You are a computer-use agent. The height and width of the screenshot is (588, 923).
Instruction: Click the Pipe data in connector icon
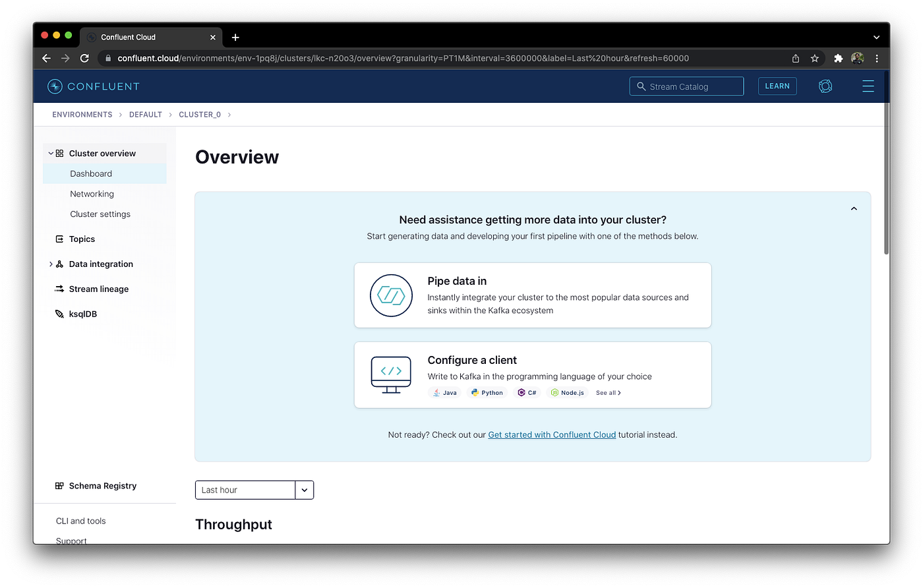391,295
